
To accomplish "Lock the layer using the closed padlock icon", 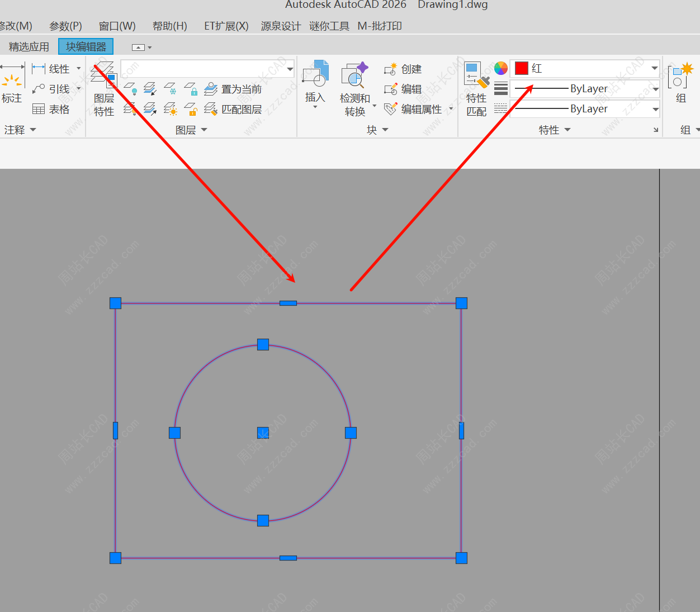I will pyautogui.click(x=191, y=89).
